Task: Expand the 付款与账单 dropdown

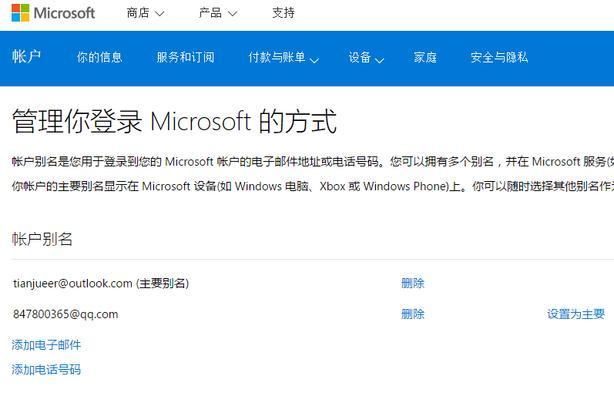Action: pos(284,58)
